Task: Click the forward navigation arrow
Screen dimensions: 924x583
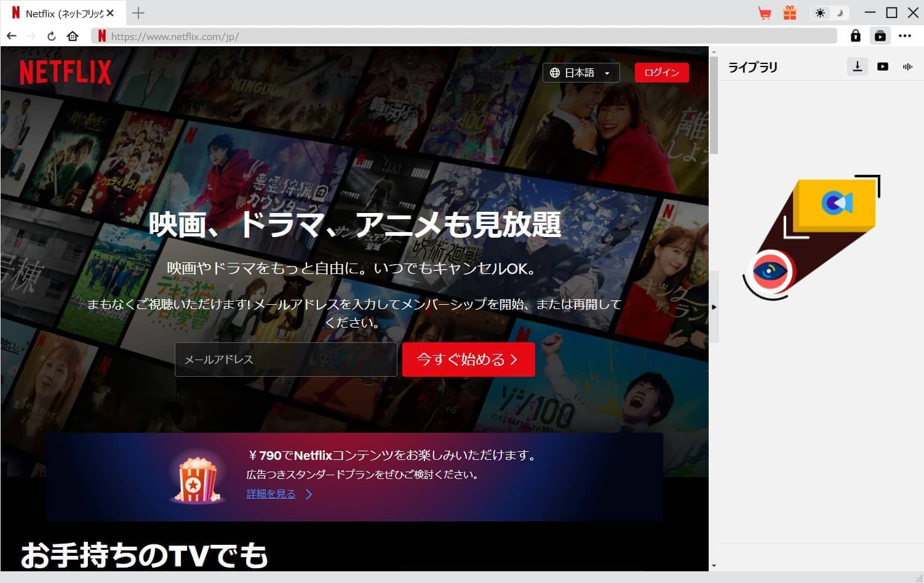Action: point(31,36)
